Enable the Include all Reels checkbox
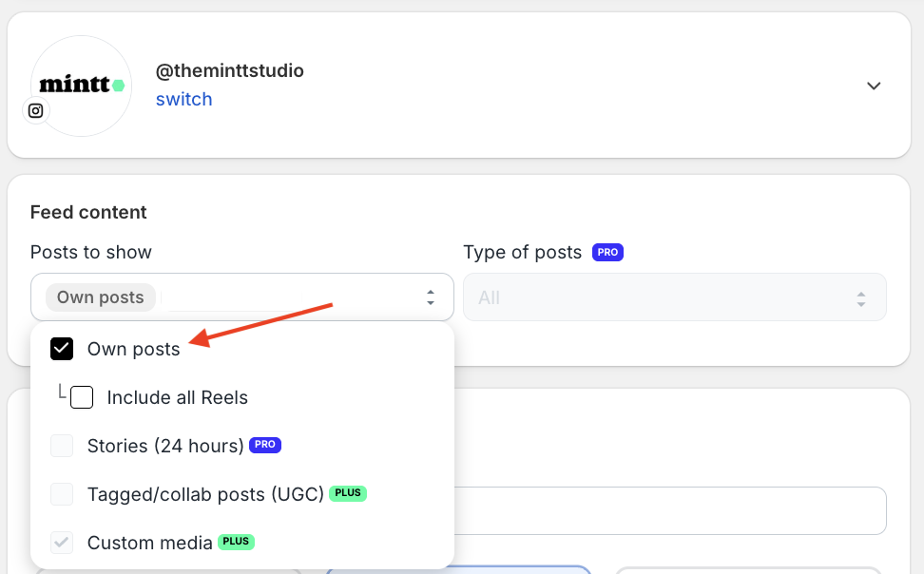Viewport: 924px width, 574px height. click(x=82, y=397)
